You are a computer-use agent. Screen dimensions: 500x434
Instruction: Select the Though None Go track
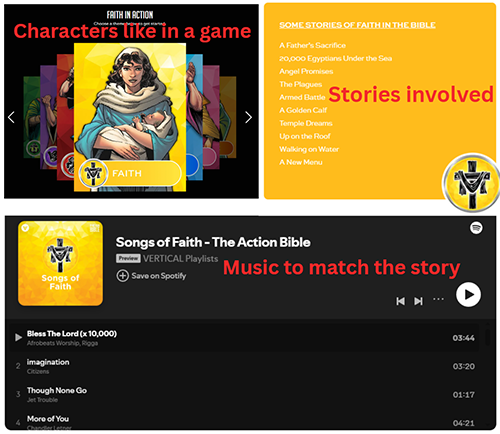[57, 390]
